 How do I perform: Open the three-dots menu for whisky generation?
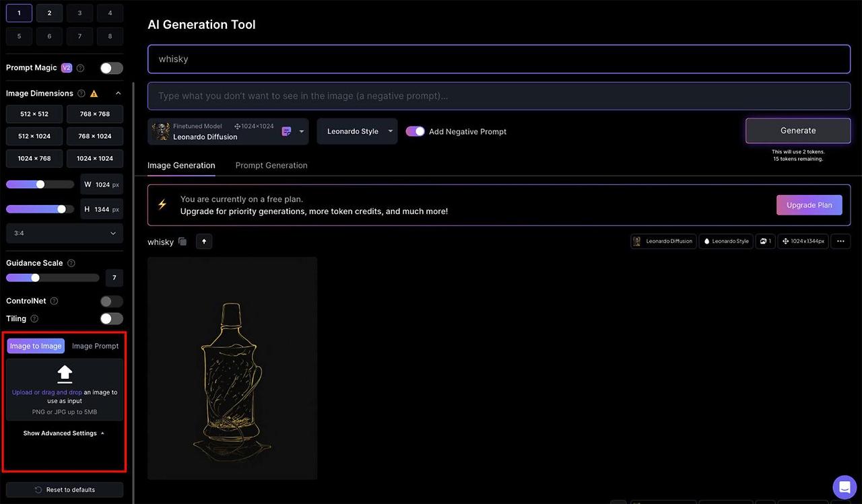click(x=840, y=241)
